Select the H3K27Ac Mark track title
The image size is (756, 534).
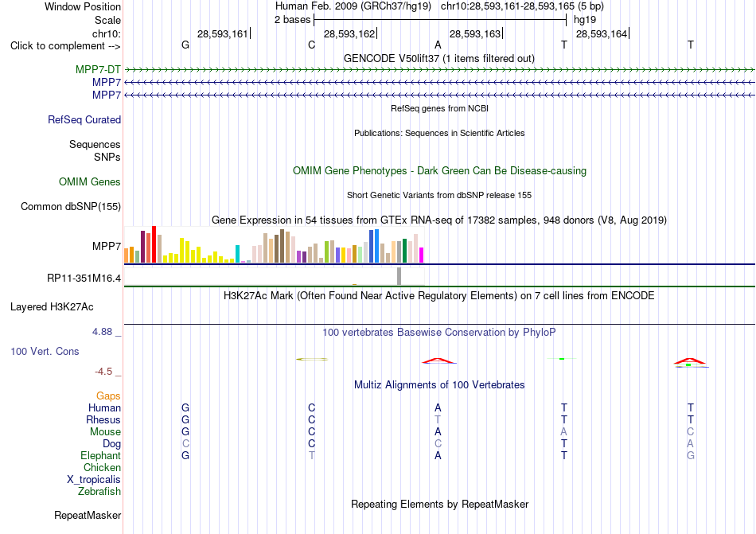pyautogui.click(x=439, y=295)
